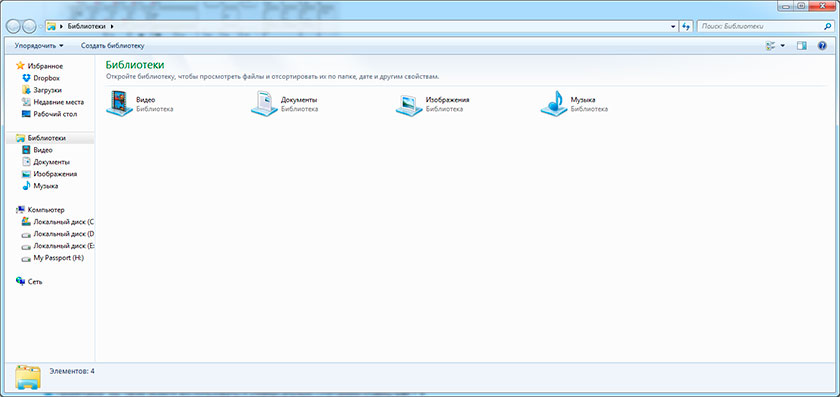840x397 pixels.
Task: Select the large Видео library icon
Action: coord(119,103)
